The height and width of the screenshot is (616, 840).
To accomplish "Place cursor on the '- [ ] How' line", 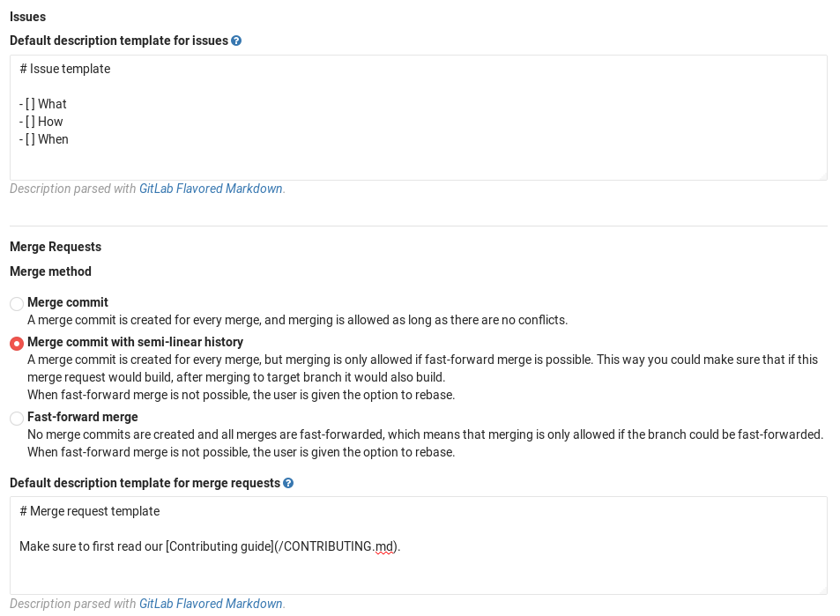I will pyautogui.click(x=41, y=122).
